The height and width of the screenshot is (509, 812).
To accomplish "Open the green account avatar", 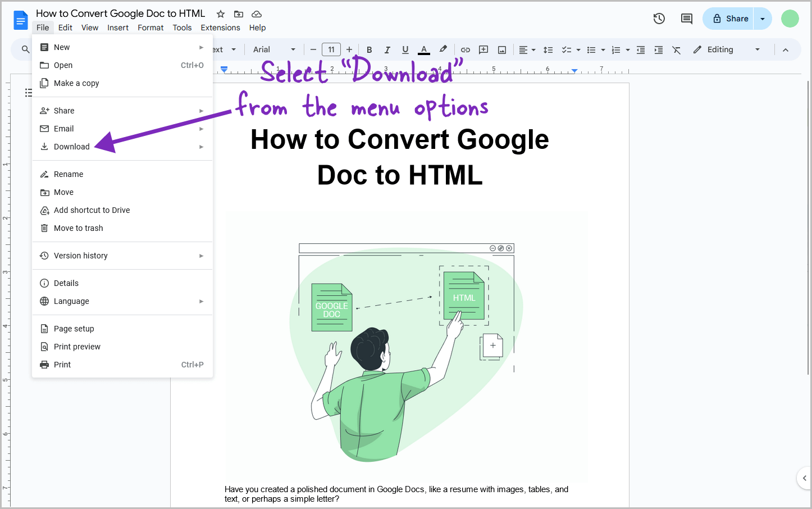I will click(790, 19).
